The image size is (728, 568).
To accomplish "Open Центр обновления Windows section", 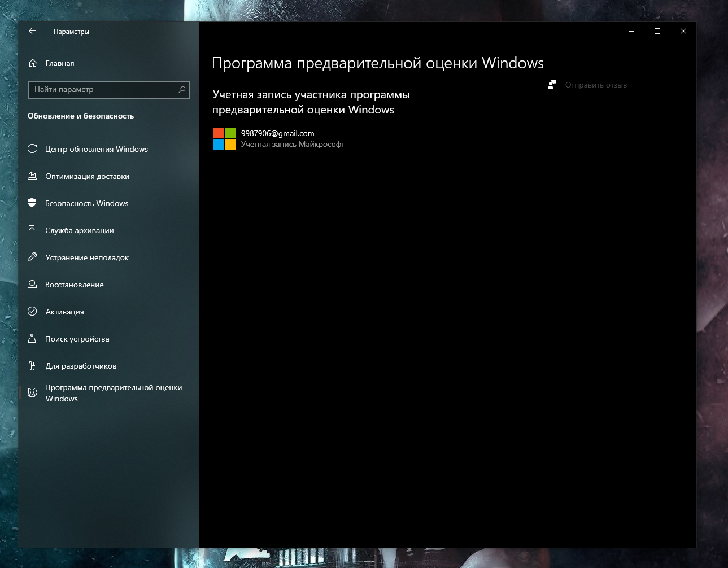I will 108,149.
